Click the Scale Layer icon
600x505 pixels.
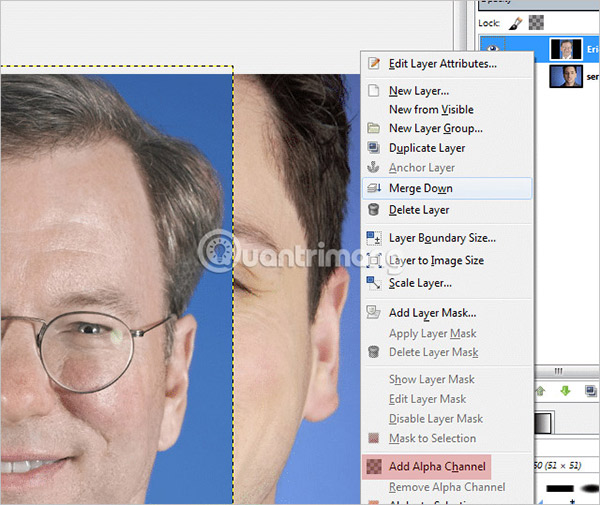[374, 283]
